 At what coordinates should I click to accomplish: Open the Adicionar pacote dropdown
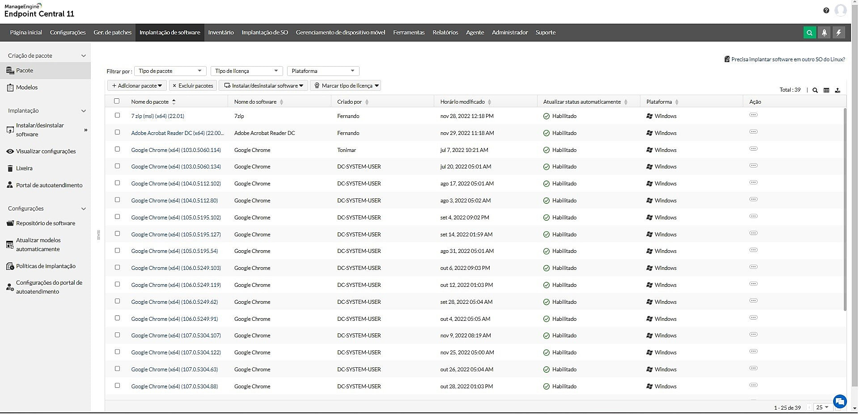(137, 86)
